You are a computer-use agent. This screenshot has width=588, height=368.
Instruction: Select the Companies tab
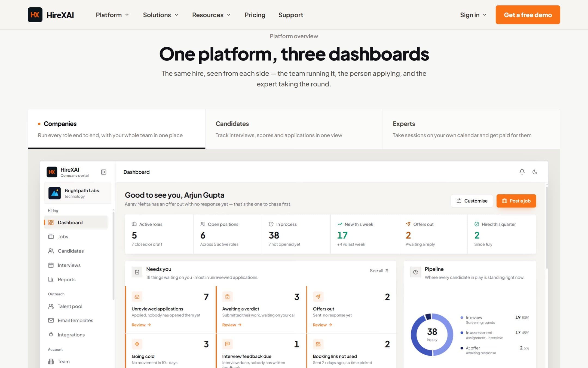click(117, 129)
